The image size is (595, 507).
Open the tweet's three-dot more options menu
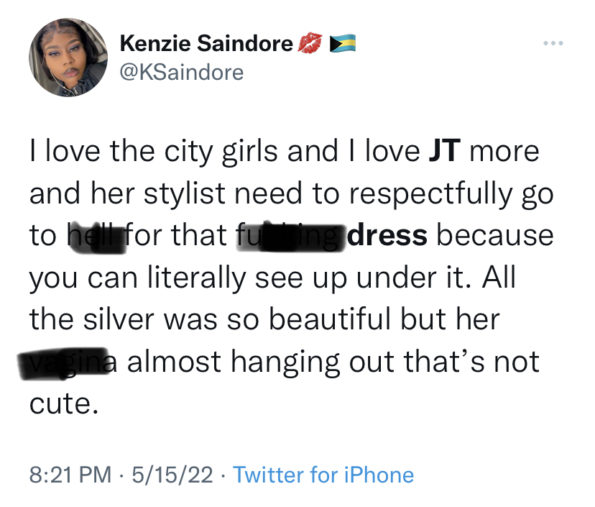[x=553, y=43]
